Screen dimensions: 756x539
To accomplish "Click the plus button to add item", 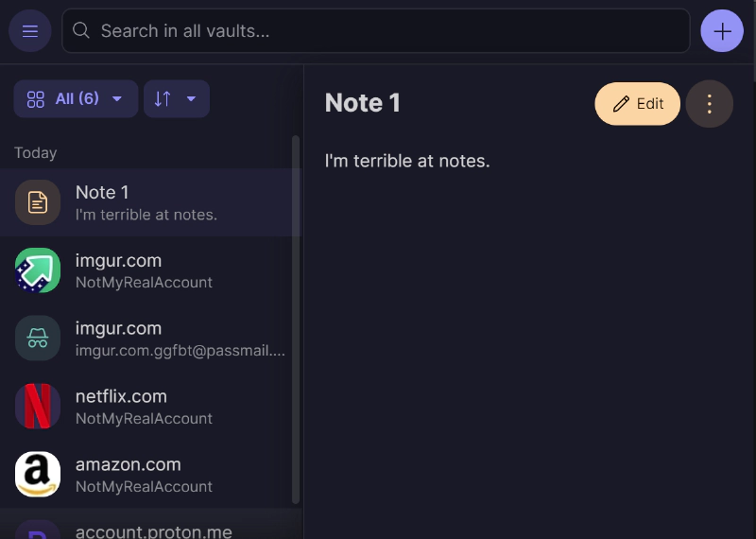I will pos(722,31).
